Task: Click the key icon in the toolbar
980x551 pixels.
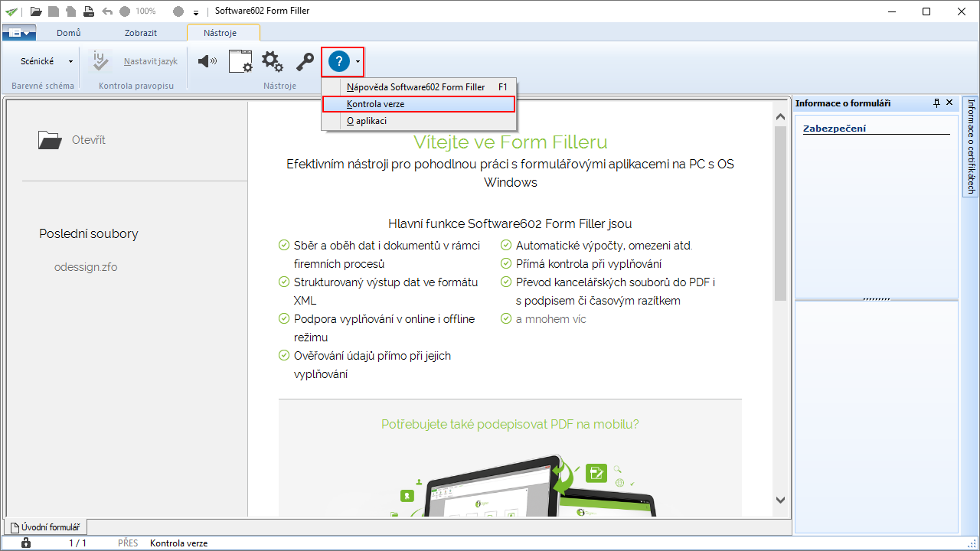Action: [305, 61]
